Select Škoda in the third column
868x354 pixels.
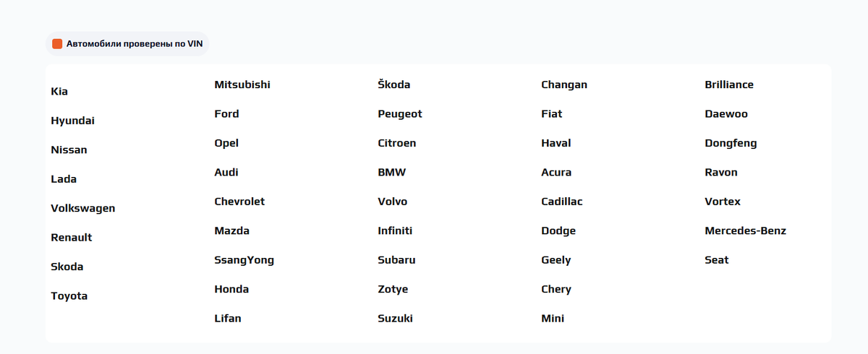393,85
